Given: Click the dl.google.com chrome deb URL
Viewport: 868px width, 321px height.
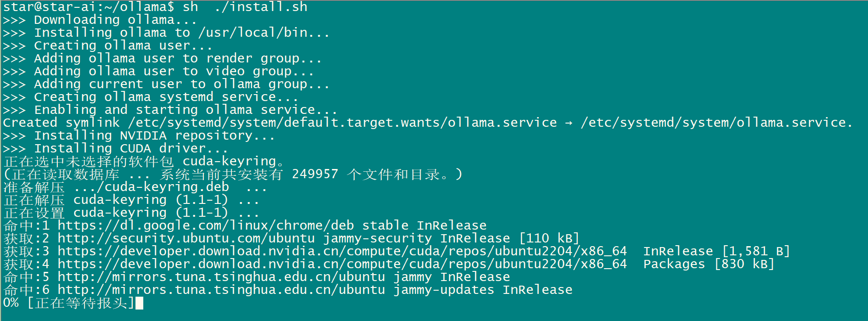Looking at the screenshot, I should [206, 225].
